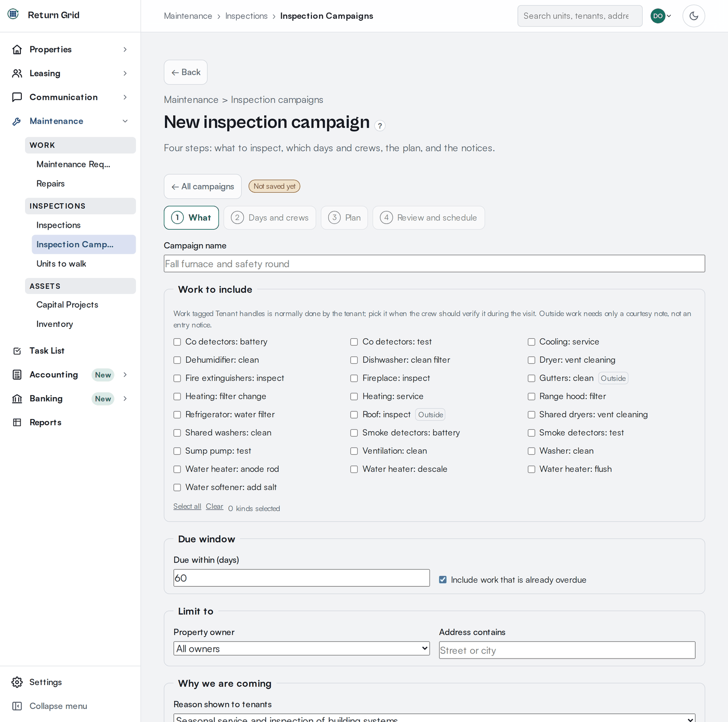Expand the Communication submenu chevron
The height and width of the screenshot is (722, 728).
click(x=125, y=97)
